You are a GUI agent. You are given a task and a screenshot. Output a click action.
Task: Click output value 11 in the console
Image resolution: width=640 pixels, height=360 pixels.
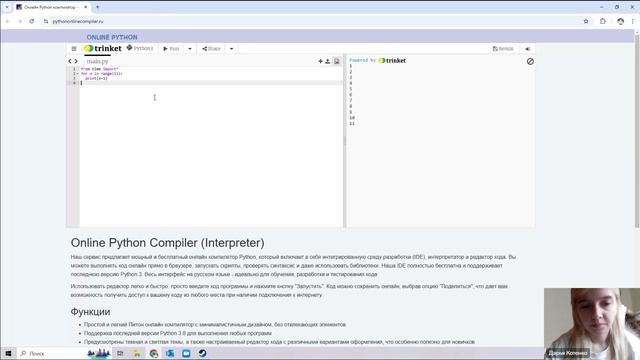[352, 123]
